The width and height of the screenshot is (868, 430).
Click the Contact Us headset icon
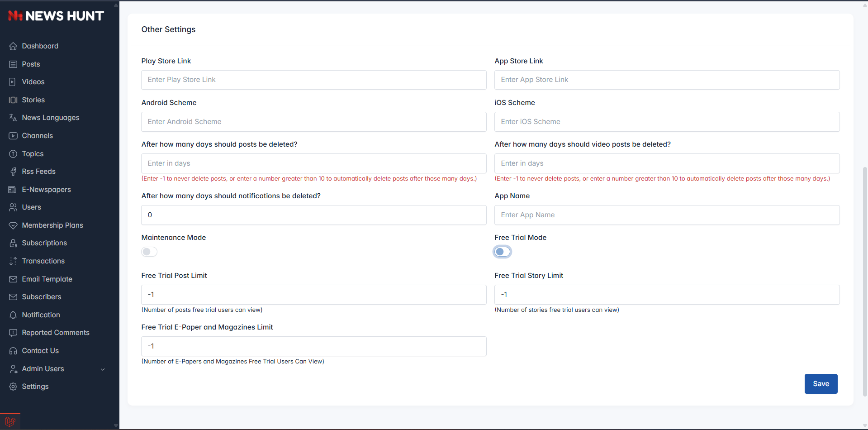pyautogui.click(x=13, y=351)
